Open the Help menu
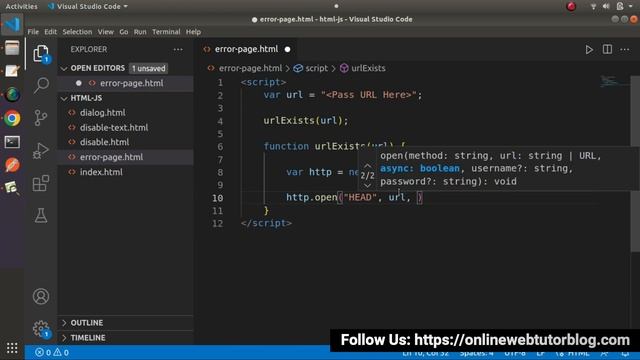Image resolution: width=640 pixels, height=360 pixels. [193, 32]
